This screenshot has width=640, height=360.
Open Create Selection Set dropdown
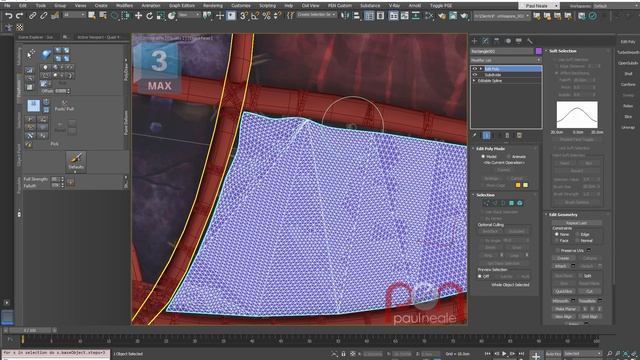tap(317, 15)
